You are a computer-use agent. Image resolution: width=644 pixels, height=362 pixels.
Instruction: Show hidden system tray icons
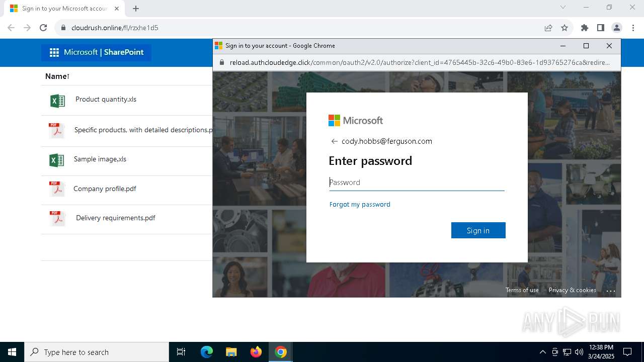542,352
